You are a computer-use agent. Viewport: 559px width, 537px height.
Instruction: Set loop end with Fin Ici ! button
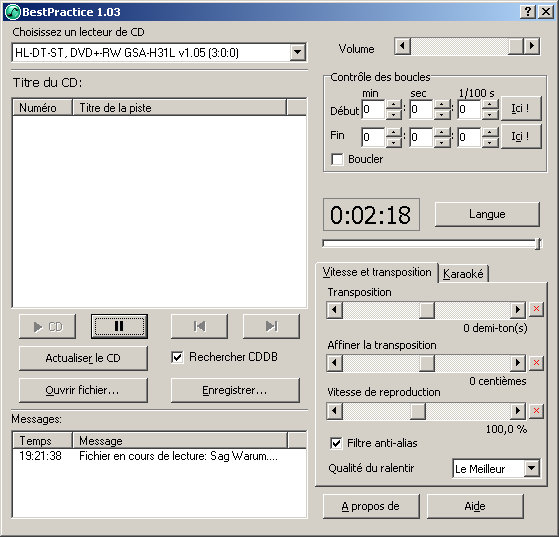pyautogui.click(x=521, y=136)
